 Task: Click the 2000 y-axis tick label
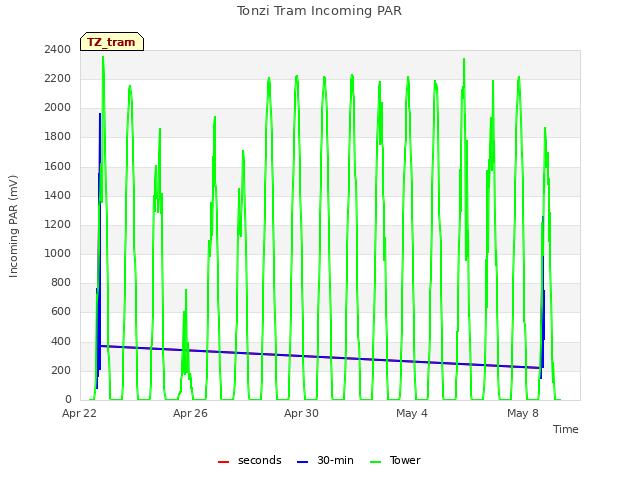click(58, 107)
